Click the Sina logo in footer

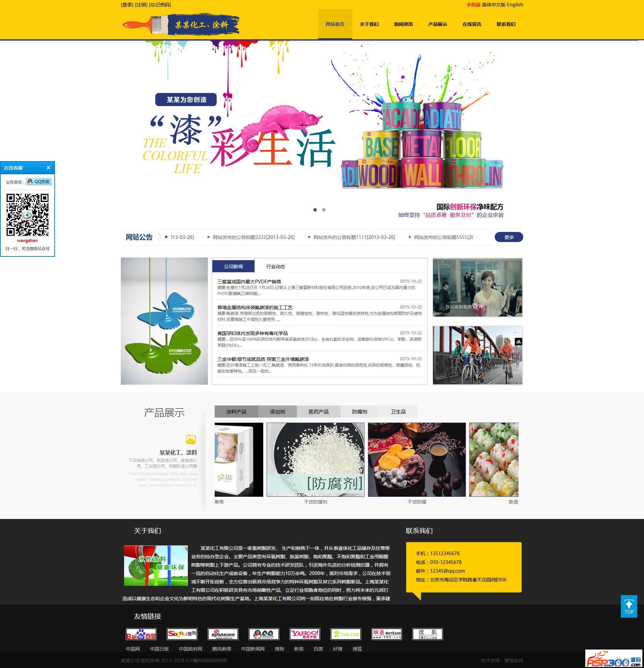click(223, 634)
